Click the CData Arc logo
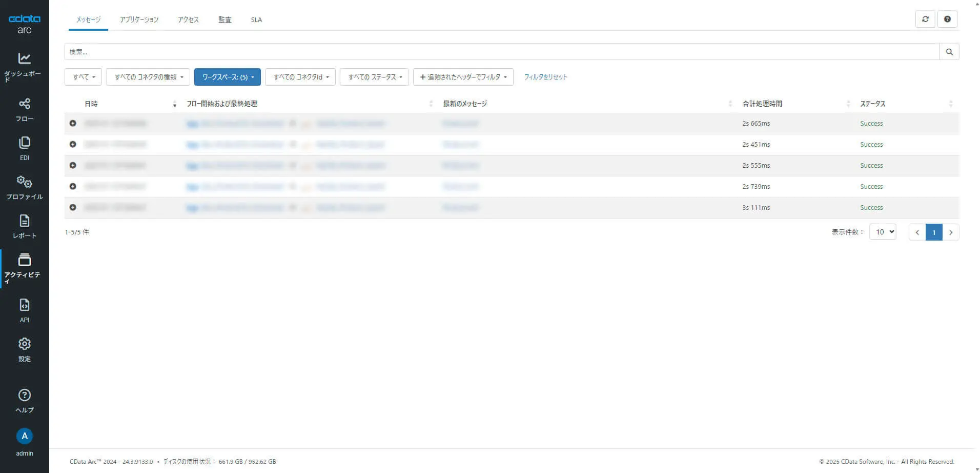The width and height of the screenshot is (980, 473). point(24,24)
